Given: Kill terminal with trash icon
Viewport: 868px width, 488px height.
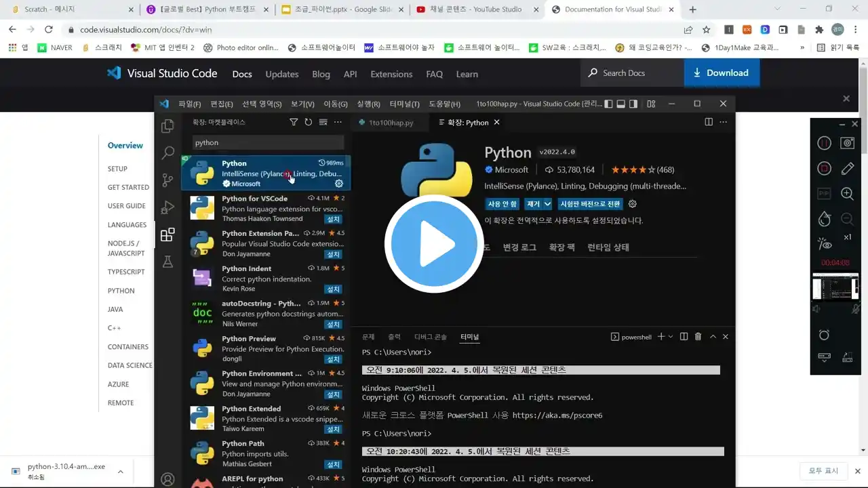Looking at the screenshot, I should click(698, 337).
